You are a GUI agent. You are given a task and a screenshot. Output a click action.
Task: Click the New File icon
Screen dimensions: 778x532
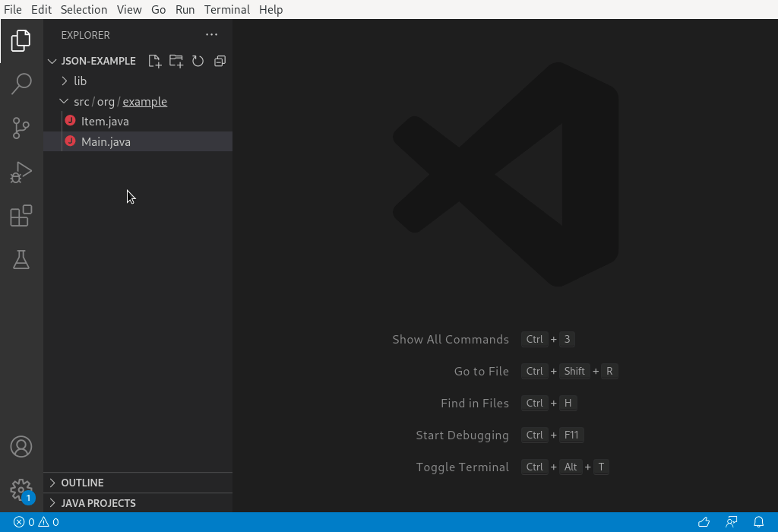(x=155, y=61)
